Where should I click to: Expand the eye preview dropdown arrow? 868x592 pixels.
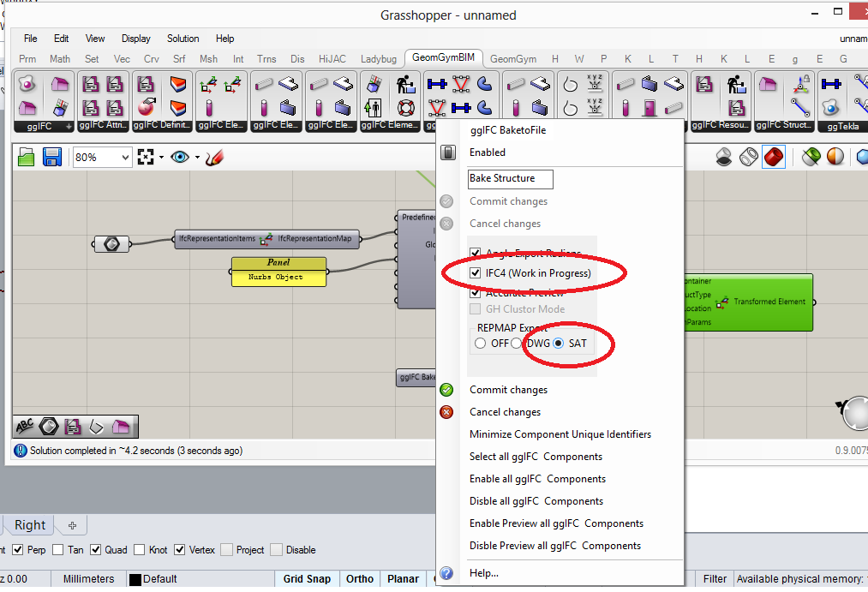(x=197, y=158)
